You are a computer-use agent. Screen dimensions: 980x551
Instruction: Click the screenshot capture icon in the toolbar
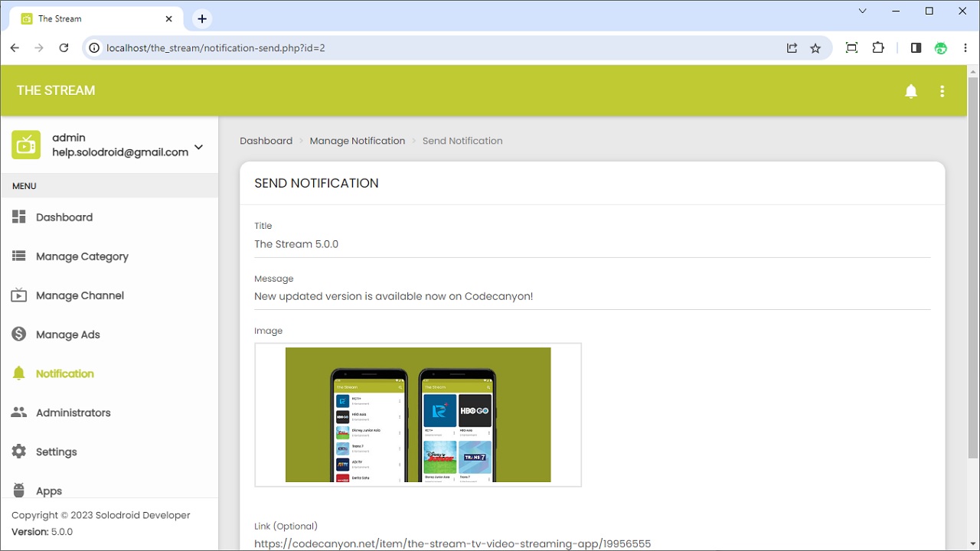coord(851,47)
